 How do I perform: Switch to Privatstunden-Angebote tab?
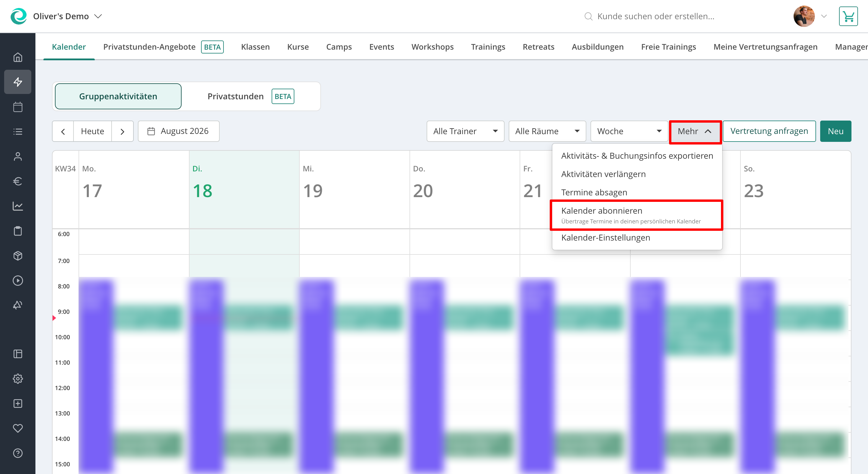coord(164,47)
